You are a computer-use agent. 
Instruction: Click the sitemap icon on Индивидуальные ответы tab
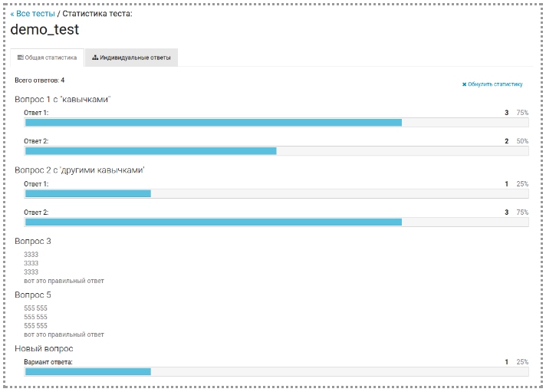pos(95,58)
